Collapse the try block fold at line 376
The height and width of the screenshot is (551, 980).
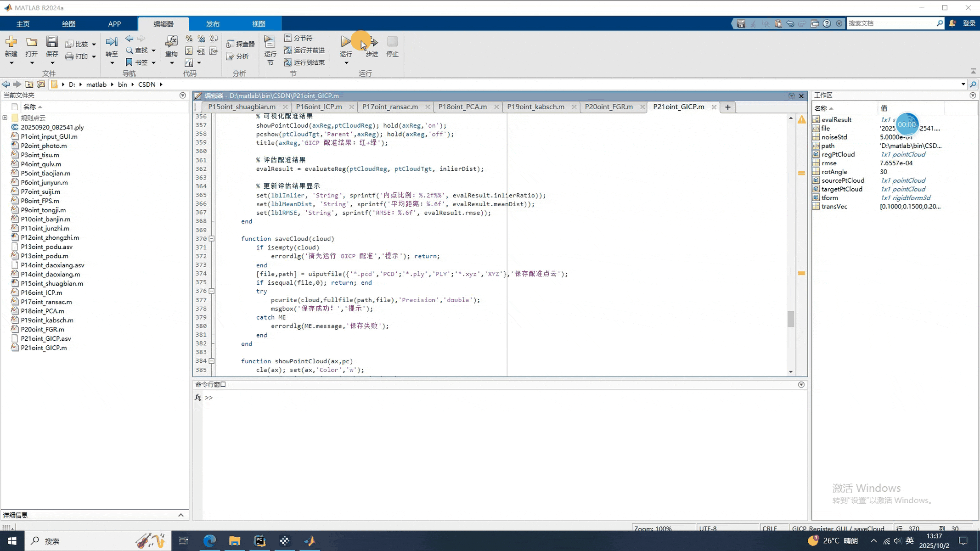tap(212, 291)
